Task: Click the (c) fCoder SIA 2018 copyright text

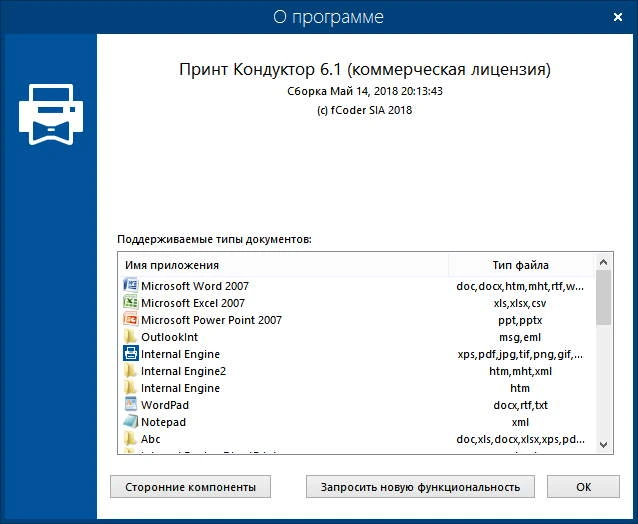Action: pyautogui.click(x=365, y=110)
